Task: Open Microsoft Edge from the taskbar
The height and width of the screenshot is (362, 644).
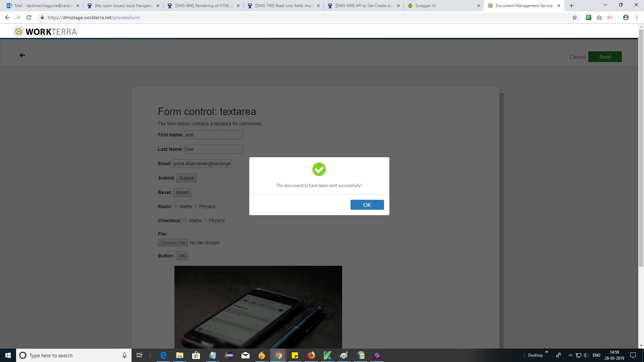Action: click(163, 355)
